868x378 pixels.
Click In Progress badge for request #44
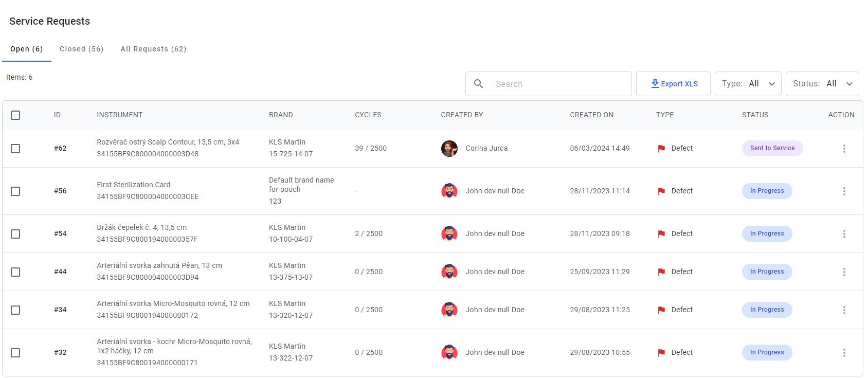[x=767, y=272]
